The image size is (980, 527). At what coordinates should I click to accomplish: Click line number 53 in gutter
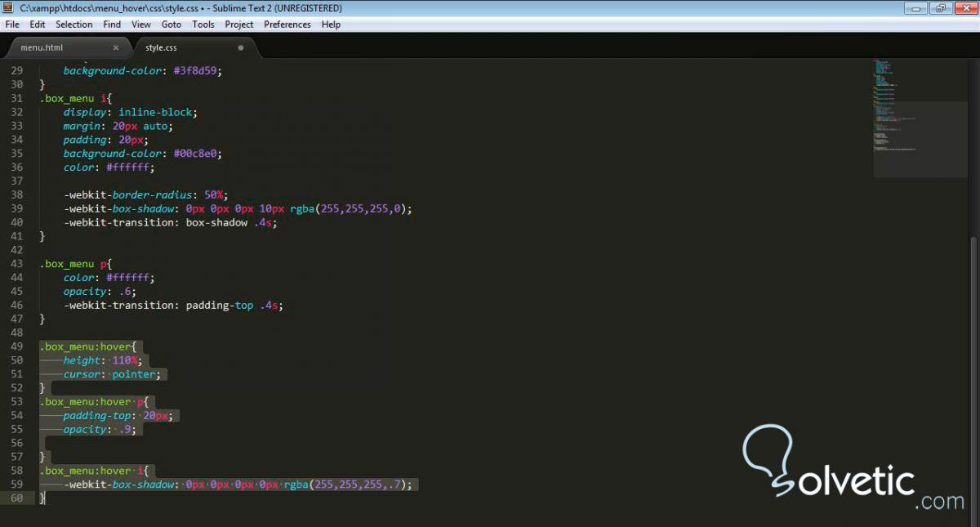pos(17,402)
